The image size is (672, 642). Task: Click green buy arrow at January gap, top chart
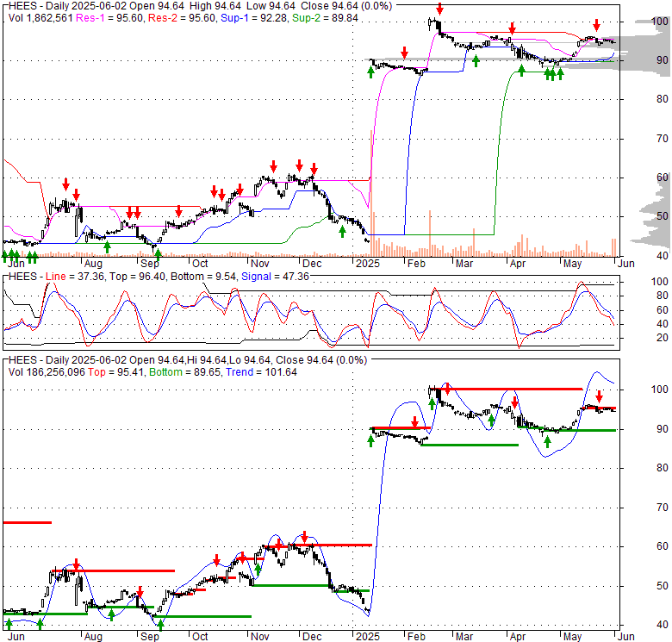pyautogui.click(x=370, y=72)
